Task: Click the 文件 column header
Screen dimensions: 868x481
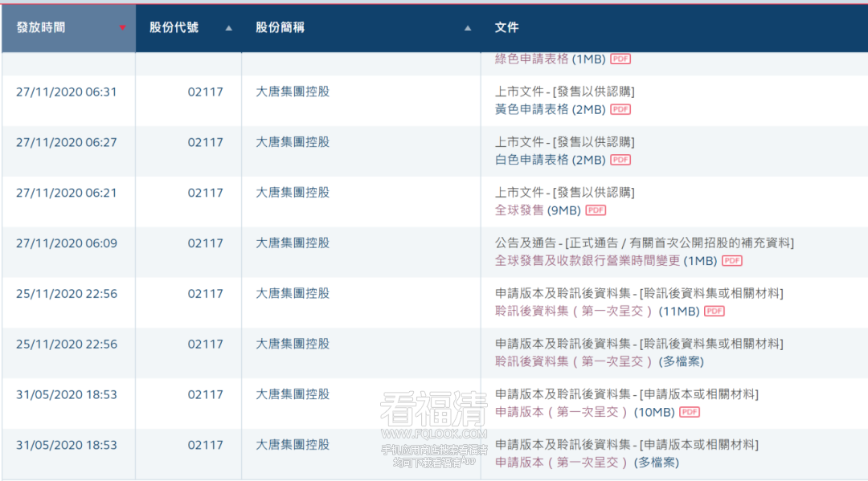Action: [x=674, y=27]
